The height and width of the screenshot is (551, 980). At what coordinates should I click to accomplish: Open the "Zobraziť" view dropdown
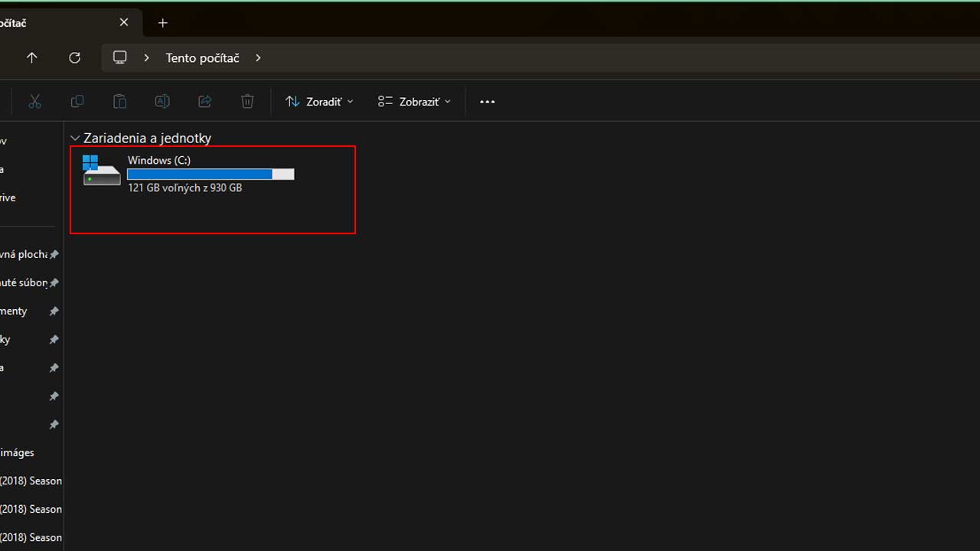tap(414, 101)
